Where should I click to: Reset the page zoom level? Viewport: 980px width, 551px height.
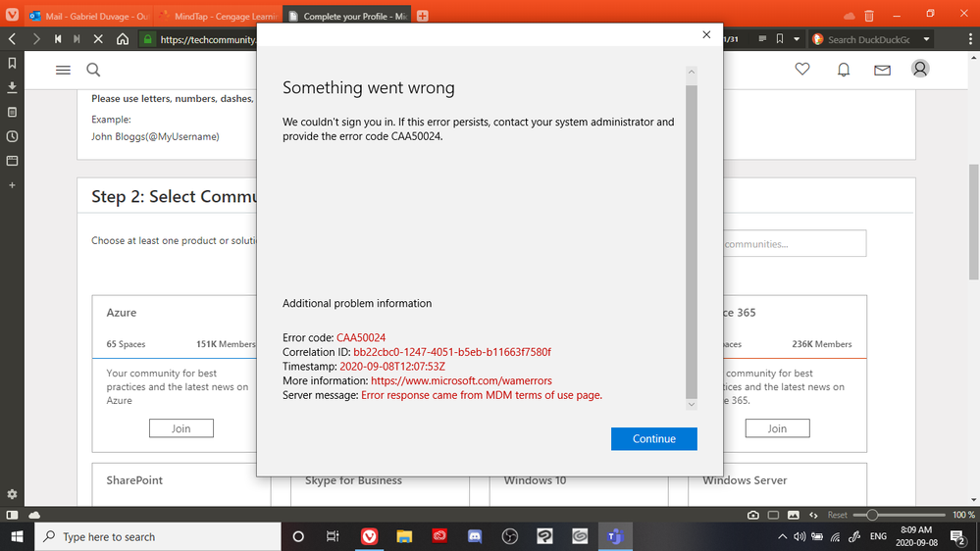[x=837, y=515]
